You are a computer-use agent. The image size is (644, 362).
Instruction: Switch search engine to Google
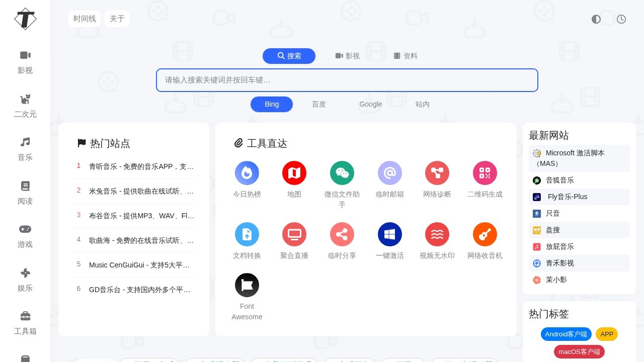tap(371, 104)
